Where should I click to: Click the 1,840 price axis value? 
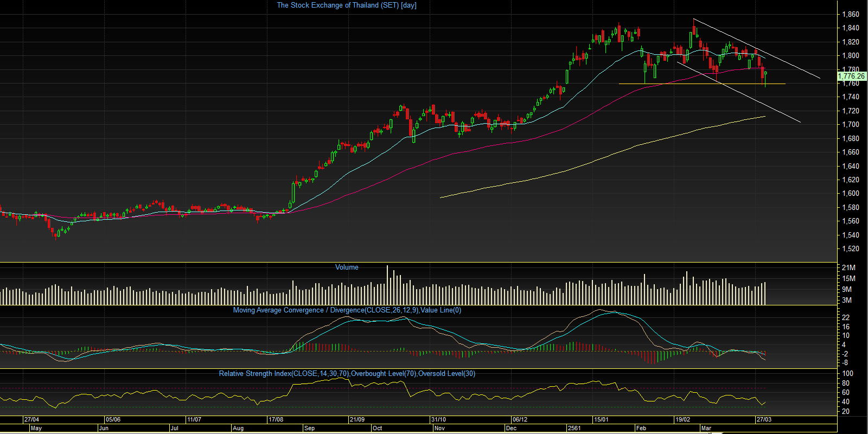(850, 28)
